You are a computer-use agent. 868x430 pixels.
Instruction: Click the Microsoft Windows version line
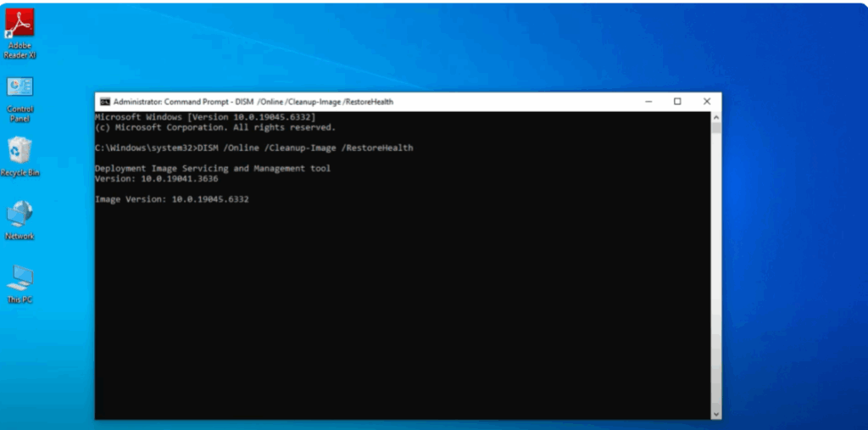click(x=205, y=117)
